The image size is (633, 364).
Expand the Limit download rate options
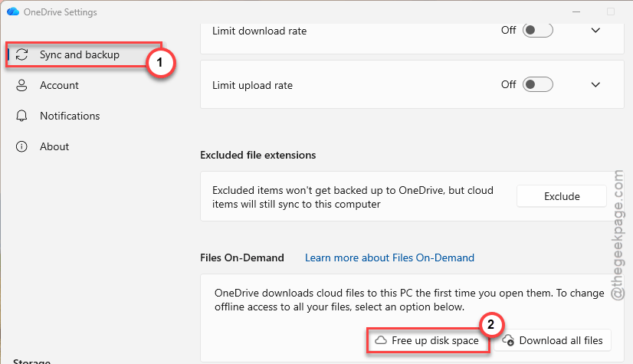[x=595, y=30]
